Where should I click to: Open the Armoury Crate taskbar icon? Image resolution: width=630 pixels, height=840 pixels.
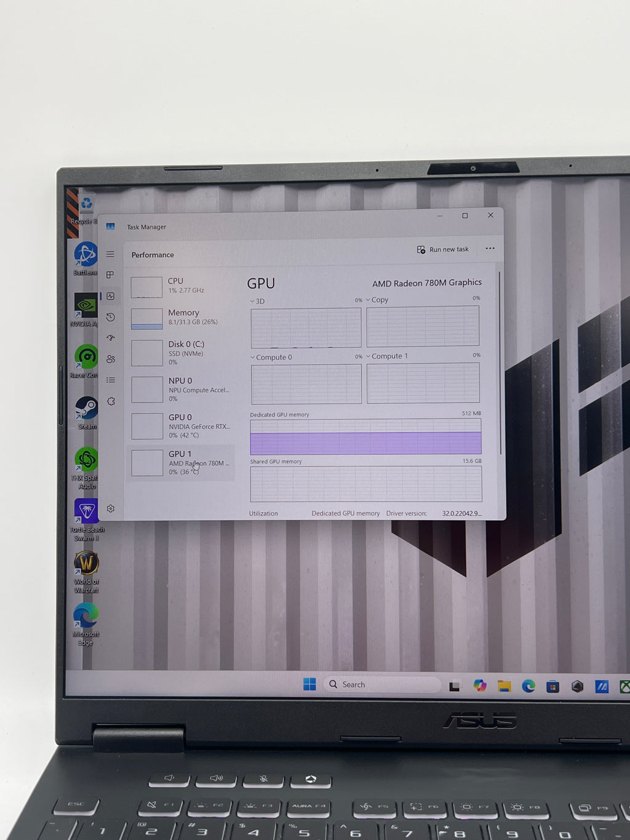point(577,686)
